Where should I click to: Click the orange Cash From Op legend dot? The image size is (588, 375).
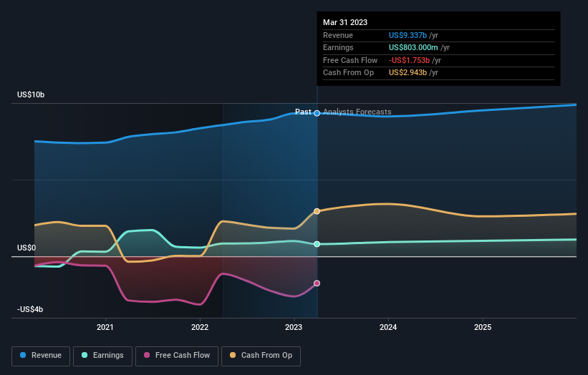point(233,355)
